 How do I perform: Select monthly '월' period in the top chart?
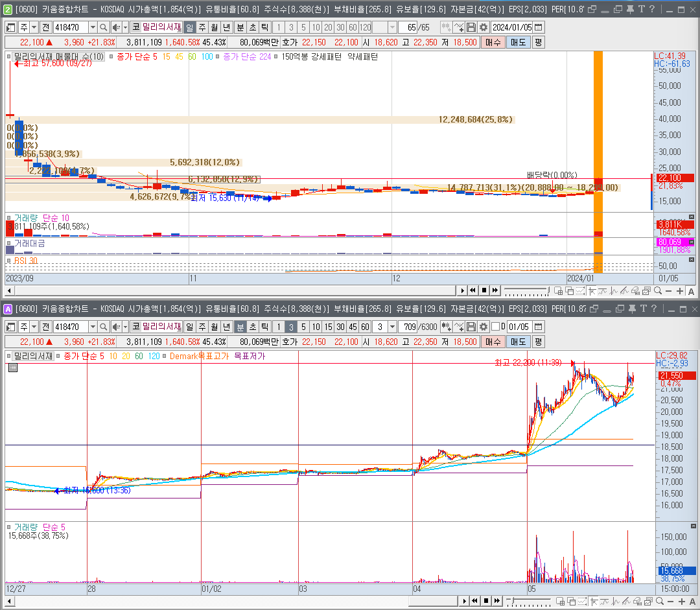[x=215, y=28]
